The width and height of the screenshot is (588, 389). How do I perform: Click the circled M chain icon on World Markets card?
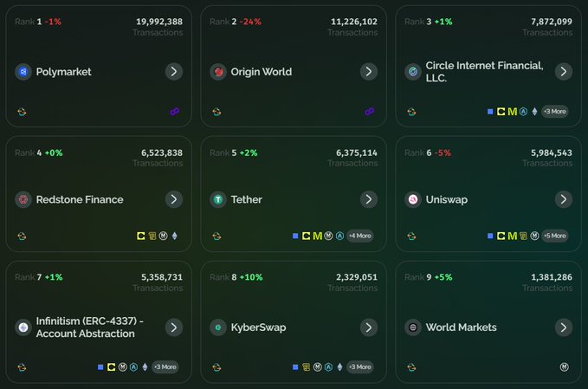click(565, 366)
